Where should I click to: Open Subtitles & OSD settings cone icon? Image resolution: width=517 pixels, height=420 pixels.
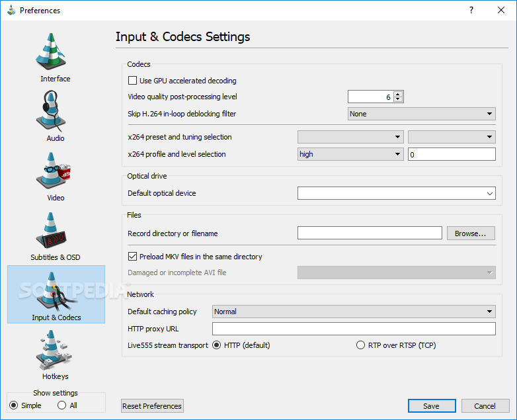tap(52, 230)
